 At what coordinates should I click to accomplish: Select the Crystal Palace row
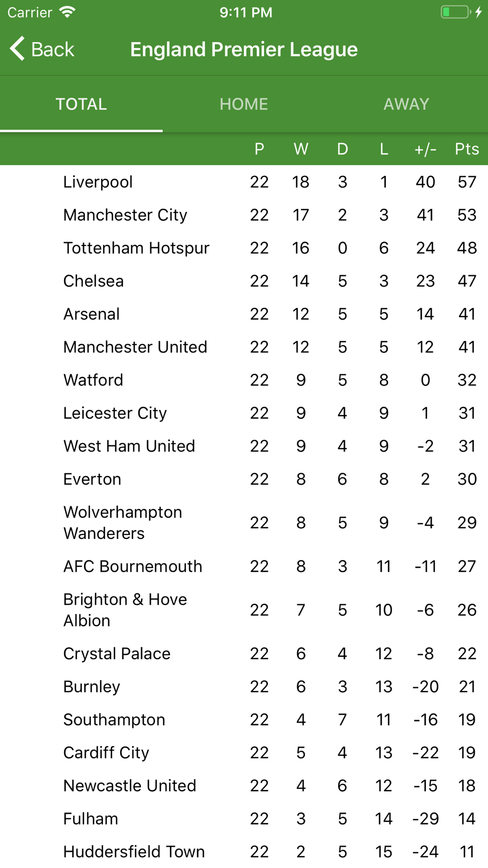click(244, 654)
